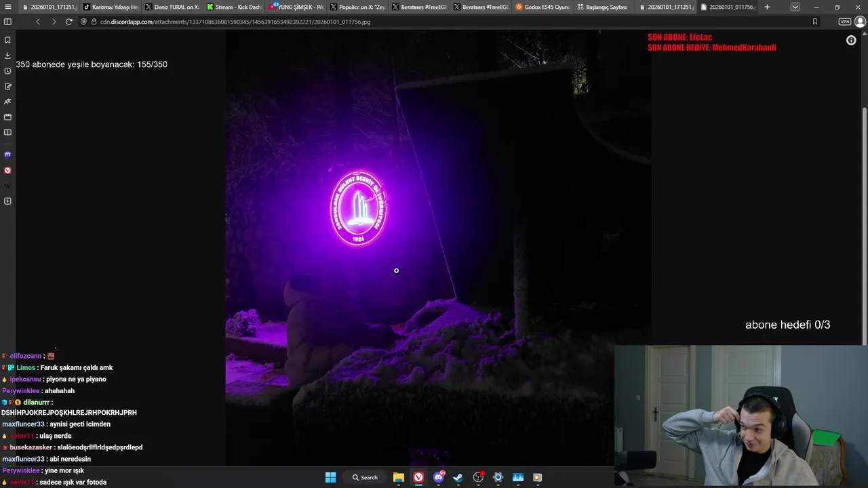This screenshot has width=868, height=488.
Task: Expand the tab list dropdown arrow
Action: tap(795, 7)
